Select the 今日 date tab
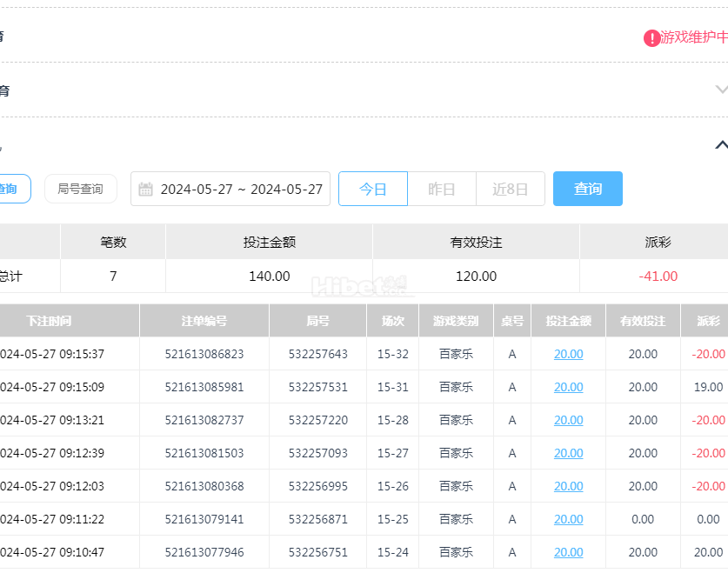Image resolution: width=728 pixels, height=573 pixels. click(373, 189)
